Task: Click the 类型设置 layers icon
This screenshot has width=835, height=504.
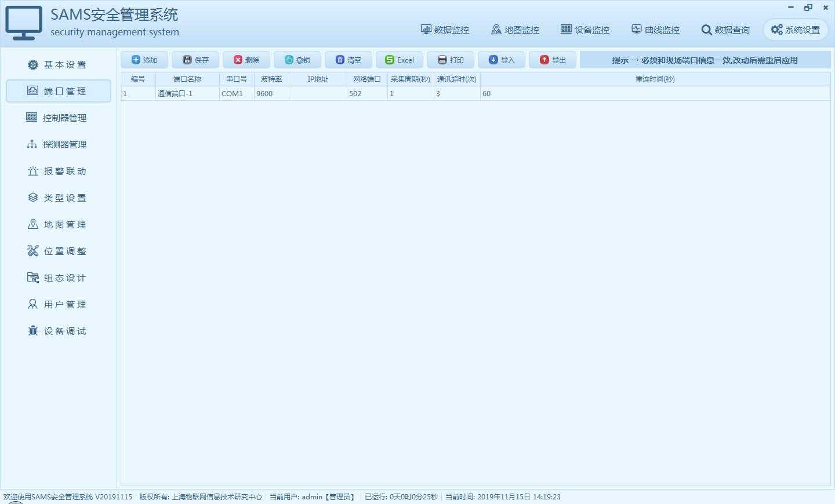Action: [33, 198]
